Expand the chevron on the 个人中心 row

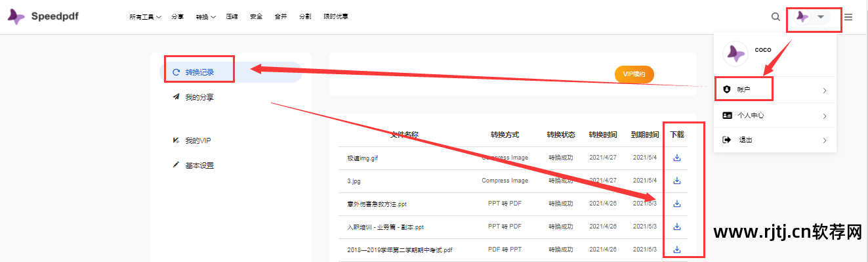click(825, 116)
